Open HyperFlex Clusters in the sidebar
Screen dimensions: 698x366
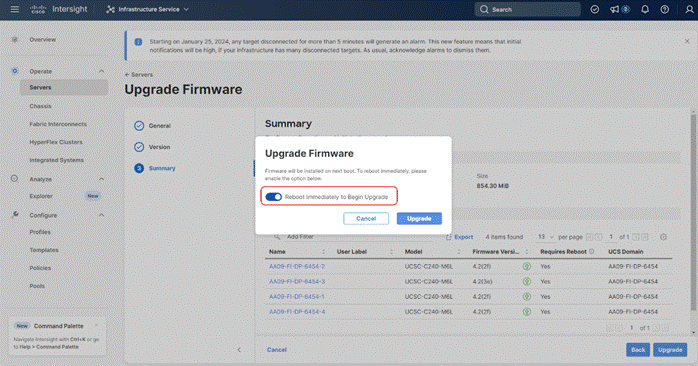point(56,142)
